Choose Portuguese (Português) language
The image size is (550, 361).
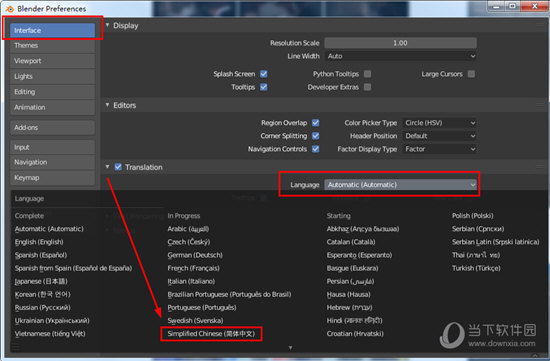point(202,308)
